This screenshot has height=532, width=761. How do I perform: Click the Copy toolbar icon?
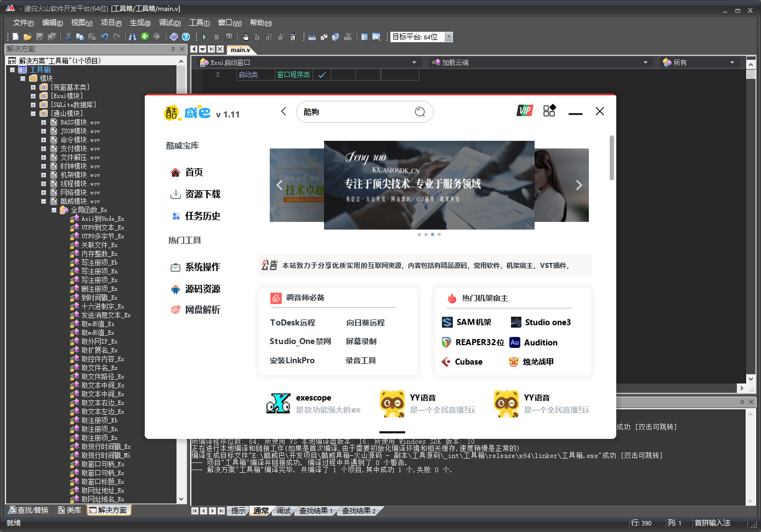80,37
